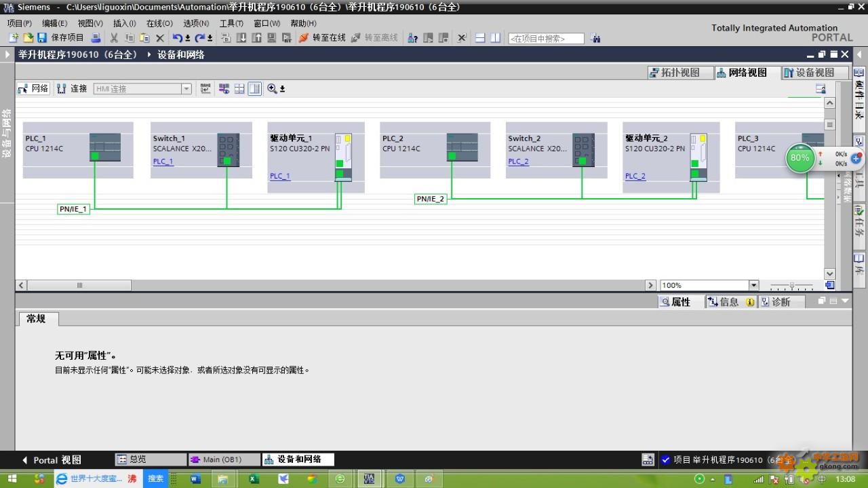Click the 驱动单元_1 drive unit image
The image size is (868, 488).
[x=344, y=157]
